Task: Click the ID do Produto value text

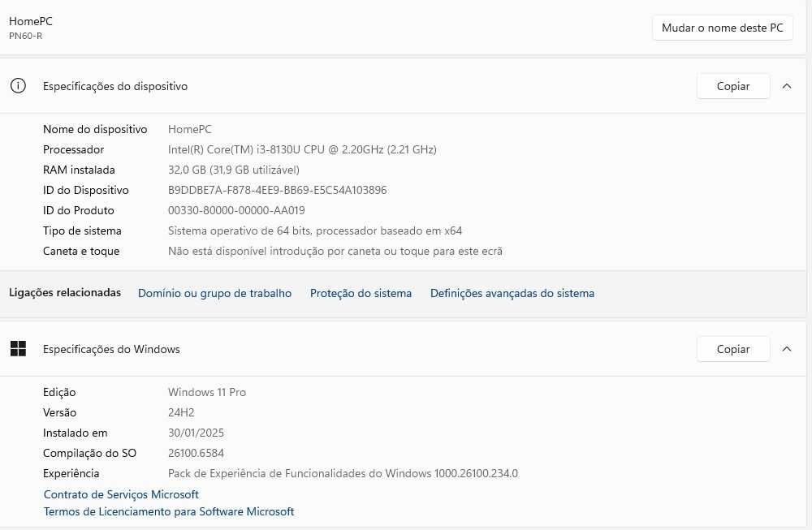Action: point(236,210)
